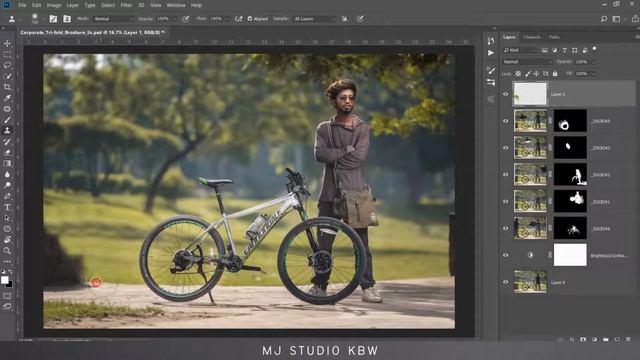Open the layer filter Kind dropdown
The width and height of the screenshot is (640, 360).
click(x=520, y=50)
